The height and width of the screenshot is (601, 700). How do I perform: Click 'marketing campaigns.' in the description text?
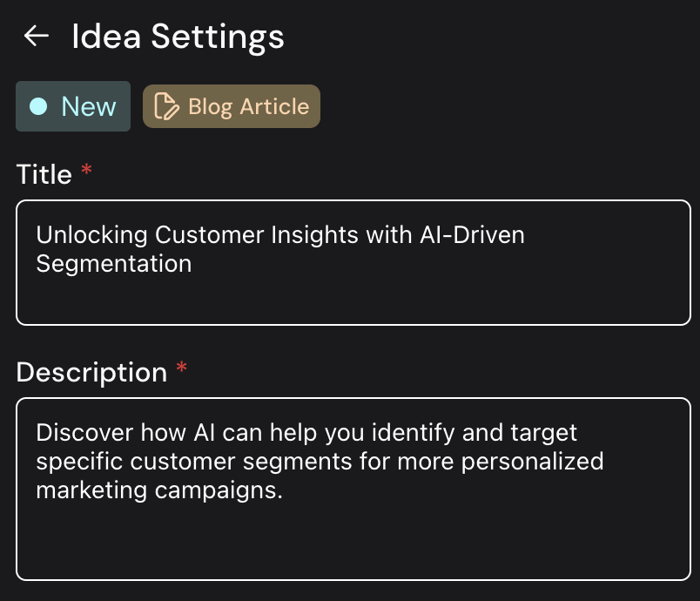click(159, 490)
